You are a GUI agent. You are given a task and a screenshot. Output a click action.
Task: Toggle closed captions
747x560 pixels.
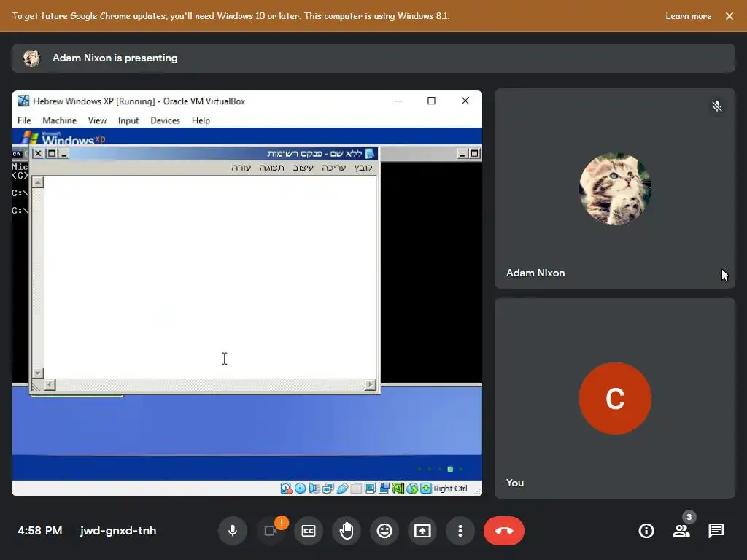(309, 531)
